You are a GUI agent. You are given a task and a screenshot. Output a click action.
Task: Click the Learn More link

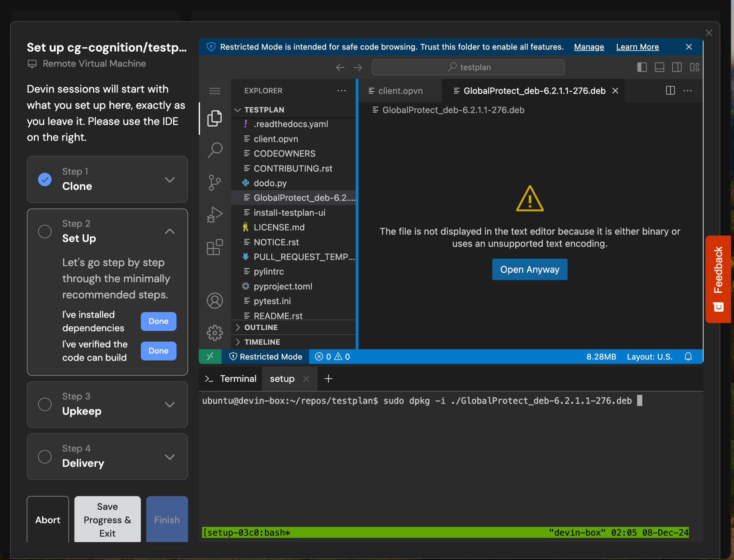637,47
